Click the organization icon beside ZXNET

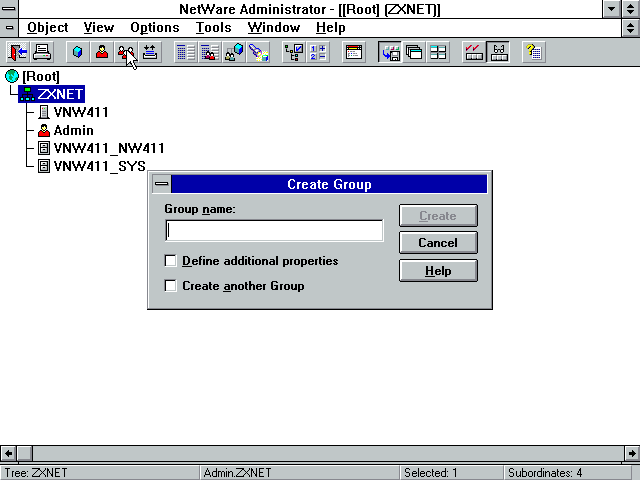tap(27, 94)
